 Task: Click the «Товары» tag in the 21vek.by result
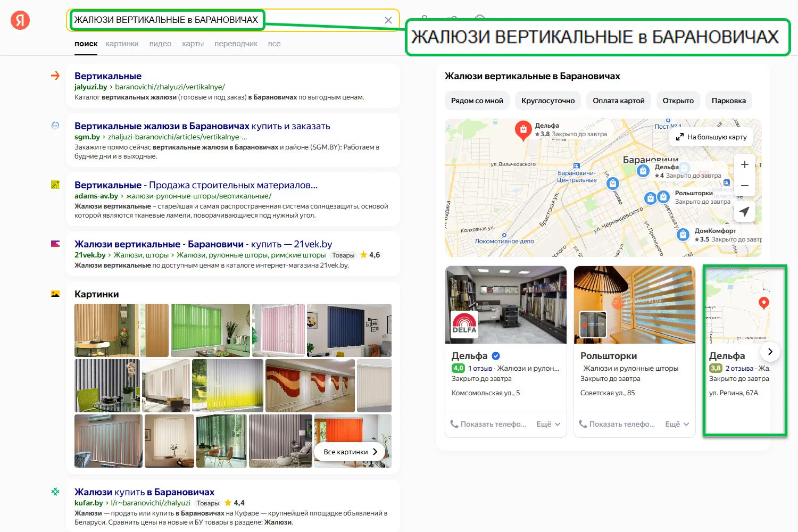click(343, 255)
